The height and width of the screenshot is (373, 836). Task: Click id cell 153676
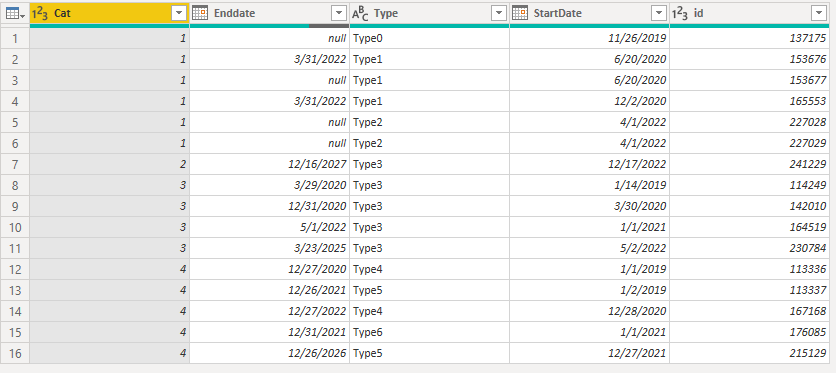749,59
